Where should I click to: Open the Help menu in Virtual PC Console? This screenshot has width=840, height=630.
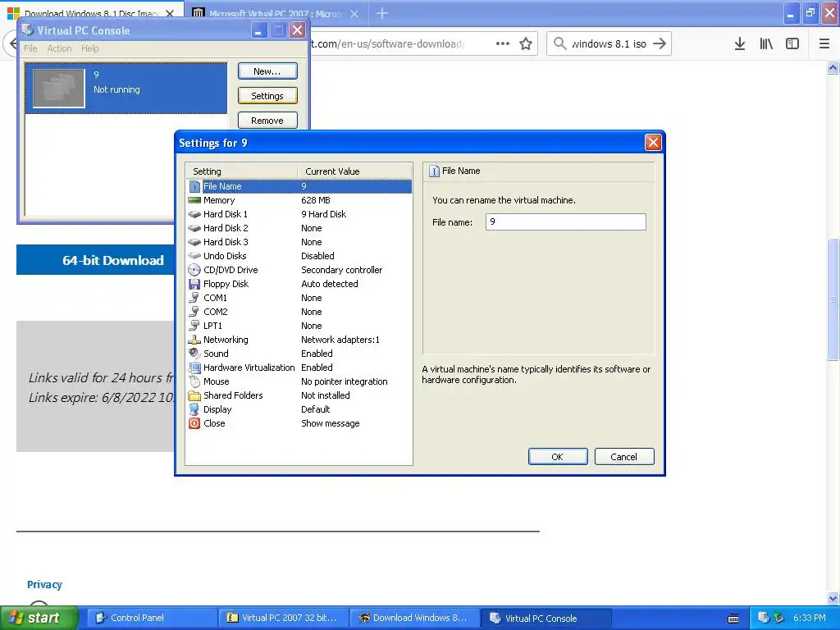click(90, 48)
